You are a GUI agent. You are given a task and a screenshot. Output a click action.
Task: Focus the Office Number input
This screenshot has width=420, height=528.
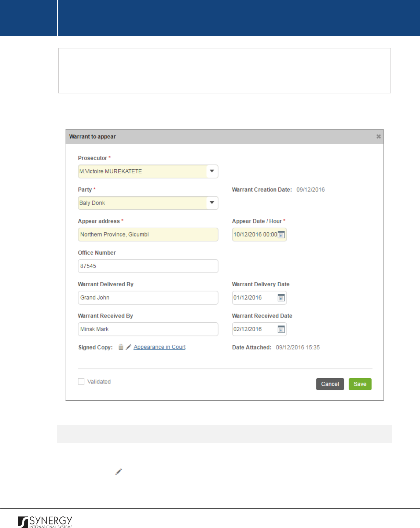click(x=148, y=266)
